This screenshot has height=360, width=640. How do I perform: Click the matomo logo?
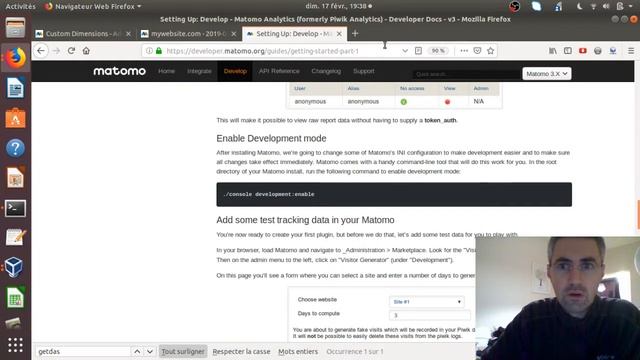119,71
